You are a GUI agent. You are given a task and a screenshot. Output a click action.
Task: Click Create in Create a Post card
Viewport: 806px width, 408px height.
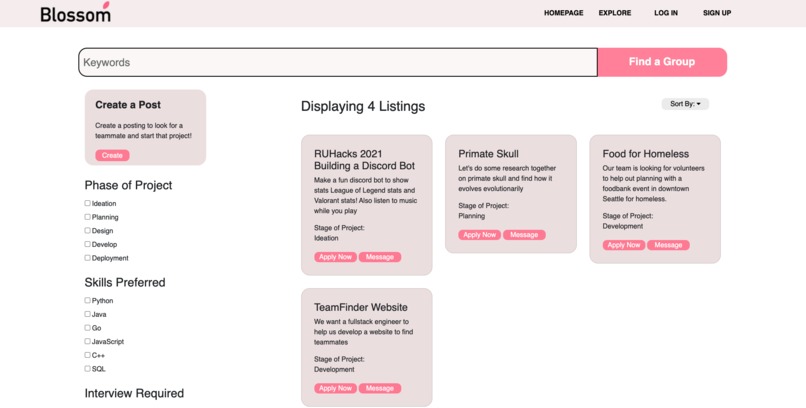point(112,155)
